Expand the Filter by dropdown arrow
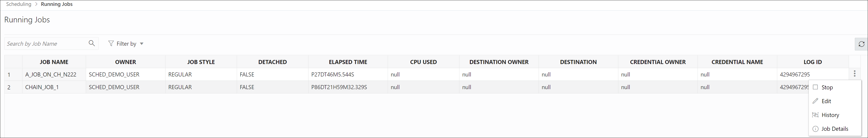Screen dimensions: 868x138 coord(141,44)
